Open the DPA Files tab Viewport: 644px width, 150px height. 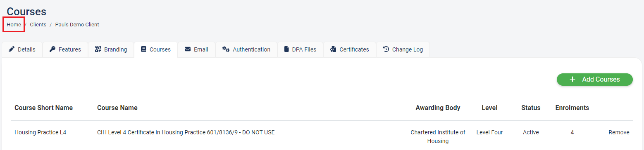[300, 49]
